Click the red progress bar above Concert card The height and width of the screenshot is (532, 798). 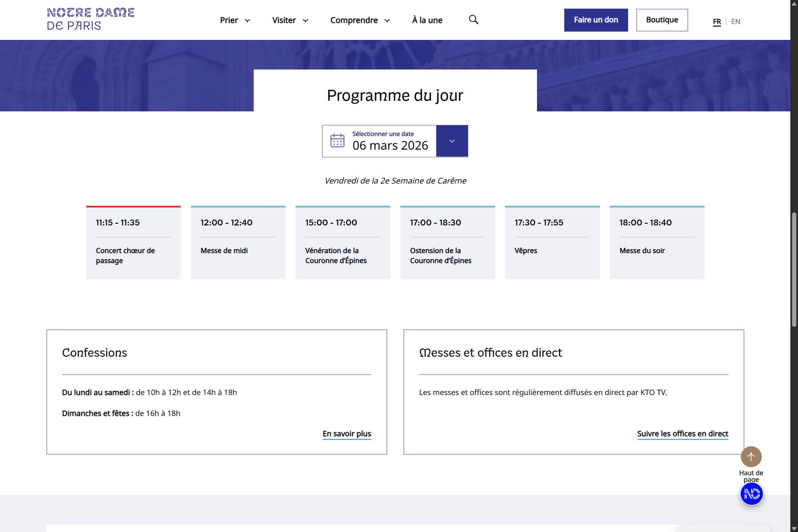tap(133, 206)
